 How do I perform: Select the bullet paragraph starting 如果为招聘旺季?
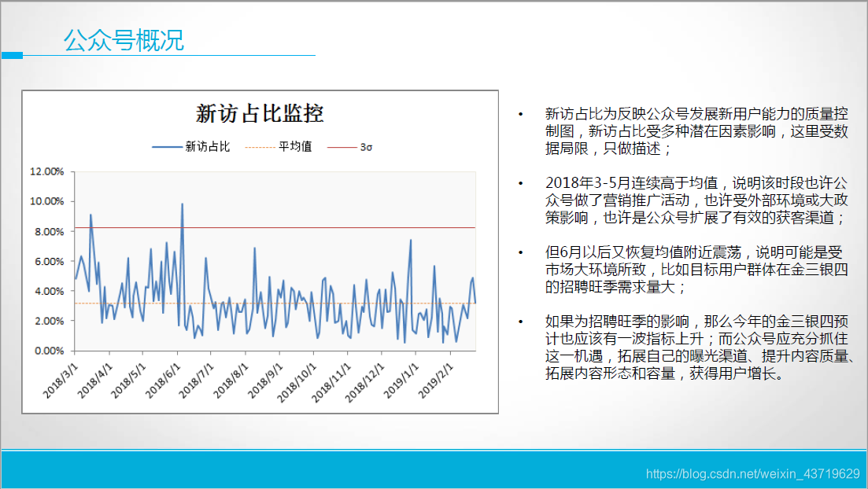(700, 347)
